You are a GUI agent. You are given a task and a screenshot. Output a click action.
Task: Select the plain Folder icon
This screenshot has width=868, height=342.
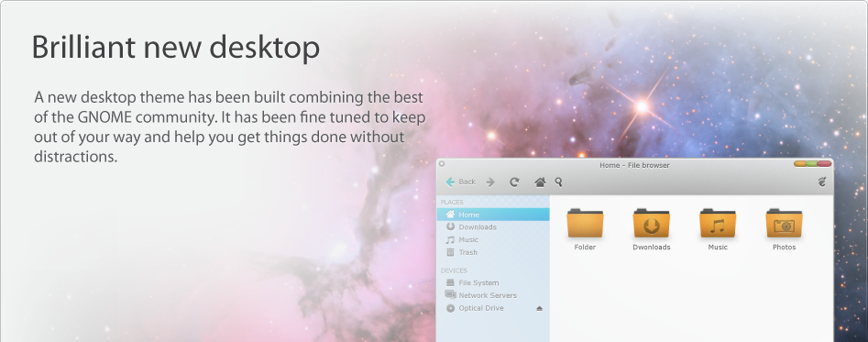point(585,224)
